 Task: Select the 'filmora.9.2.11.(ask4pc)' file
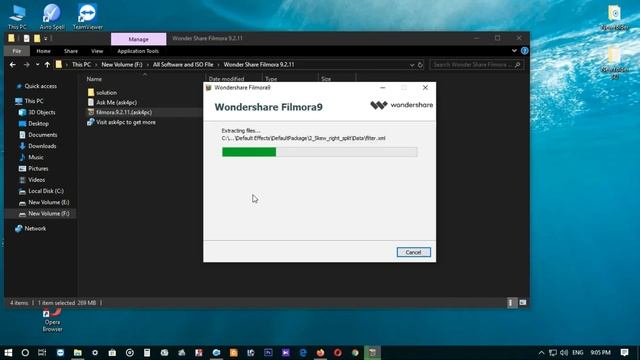(124, 112)
